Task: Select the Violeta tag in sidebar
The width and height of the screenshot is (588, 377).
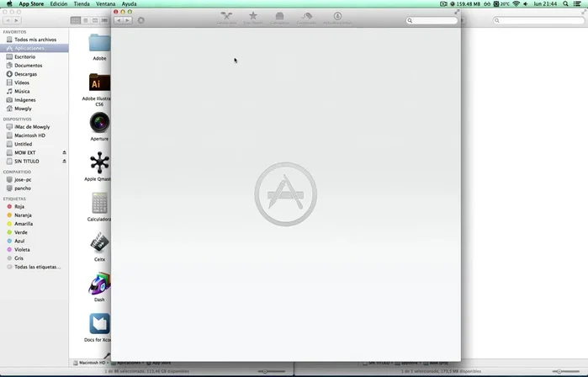Action: pyautogui.click(x=23, y=249)
